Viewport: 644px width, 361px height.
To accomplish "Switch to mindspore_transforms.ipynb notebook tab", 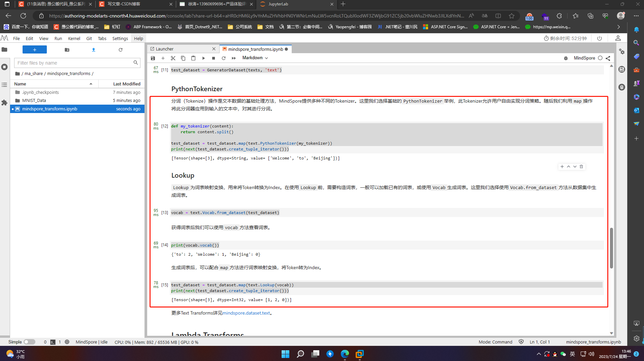I will (255, 49).
